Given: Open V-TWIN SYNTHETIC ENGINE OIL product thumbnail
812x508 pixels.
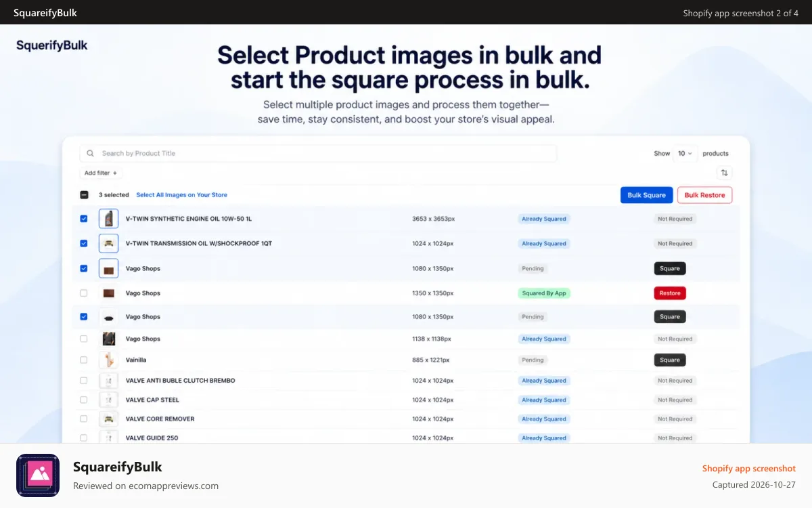Looking at the screenshot, I should click(x=108, y=219).
